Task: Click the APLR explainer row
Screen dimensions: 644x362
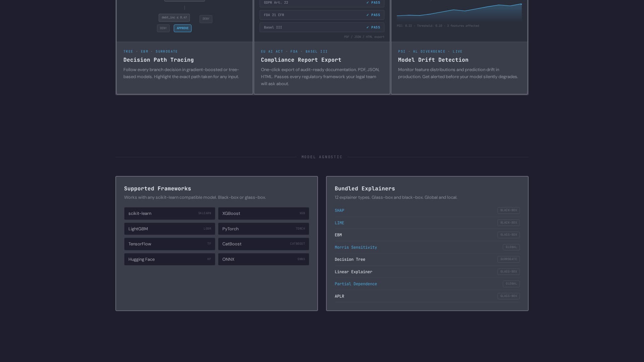Action: click(427, 296)
